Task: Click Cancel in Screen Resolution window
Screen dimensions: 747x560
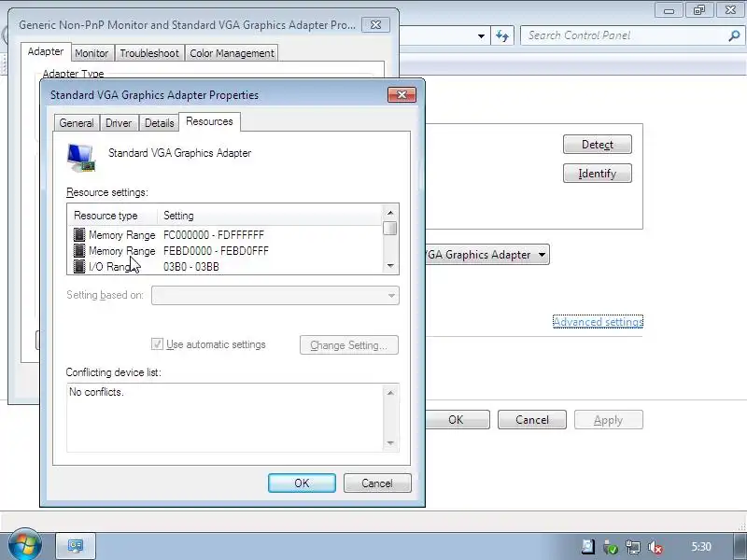Action: pos(532,419)
